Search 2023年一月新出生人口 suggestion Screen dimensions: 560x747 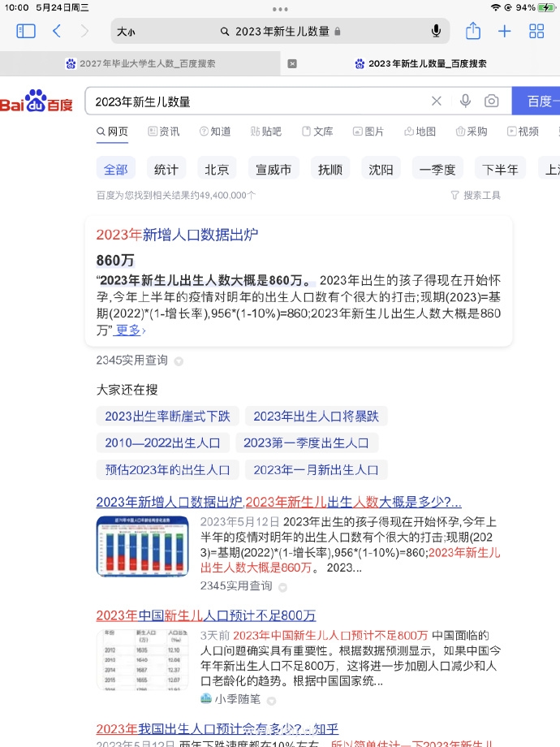(316, 470)
